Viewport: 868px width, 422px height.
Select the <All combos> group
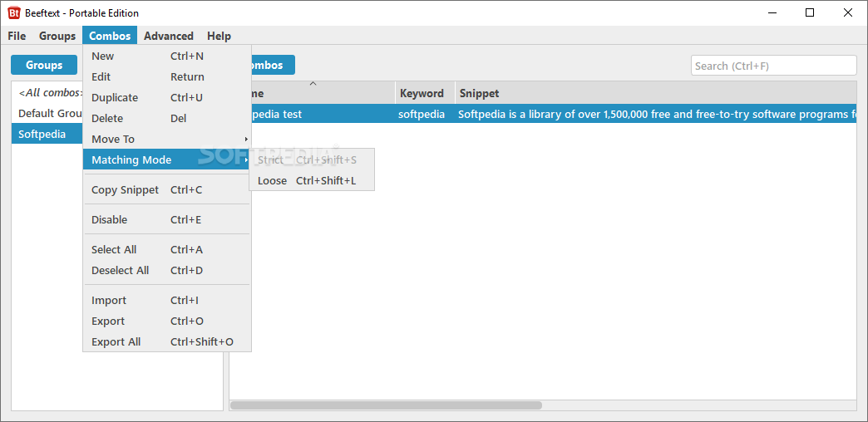click(x=47, y=93)
